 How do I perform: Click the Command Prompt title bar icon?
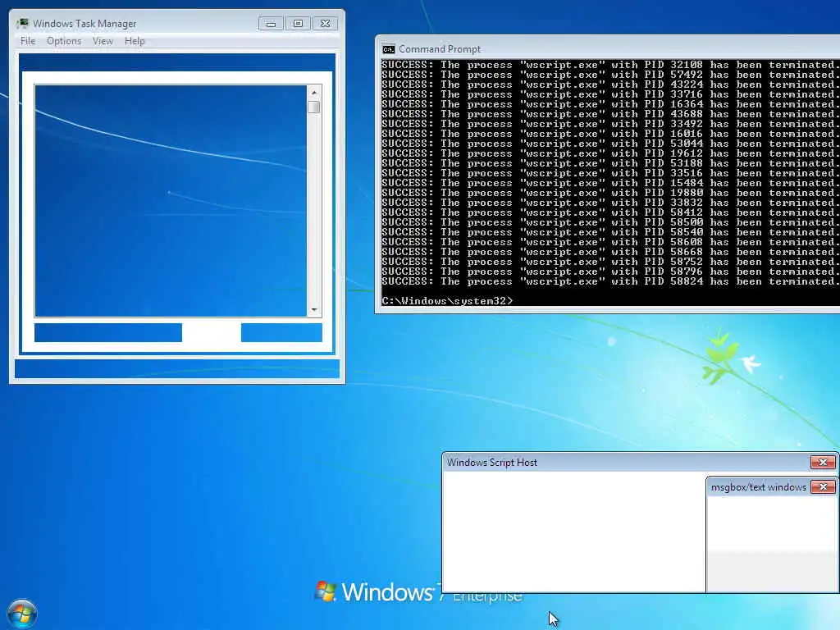pyautogui.click(x=388, y=49)
